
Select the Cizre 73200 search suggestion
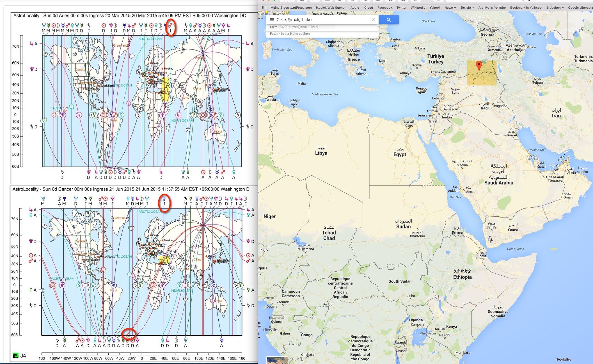tap(294, 27)
